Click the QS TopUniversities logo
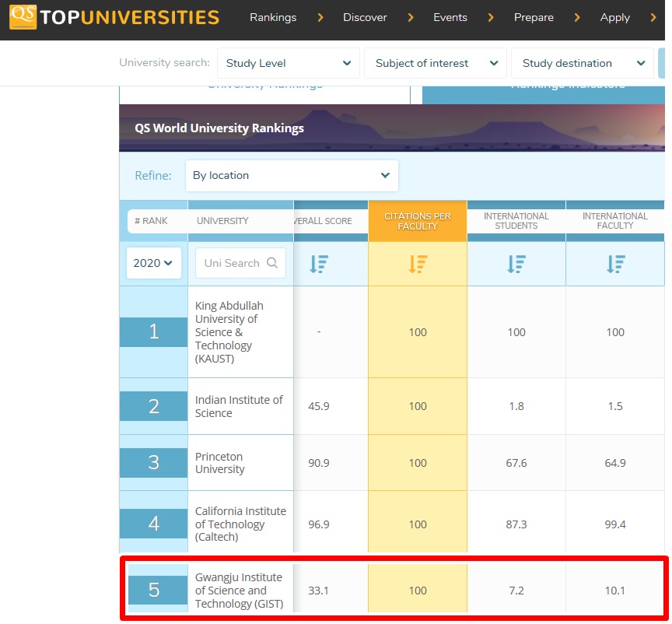 pyautogui.click(x=114, y=17)
